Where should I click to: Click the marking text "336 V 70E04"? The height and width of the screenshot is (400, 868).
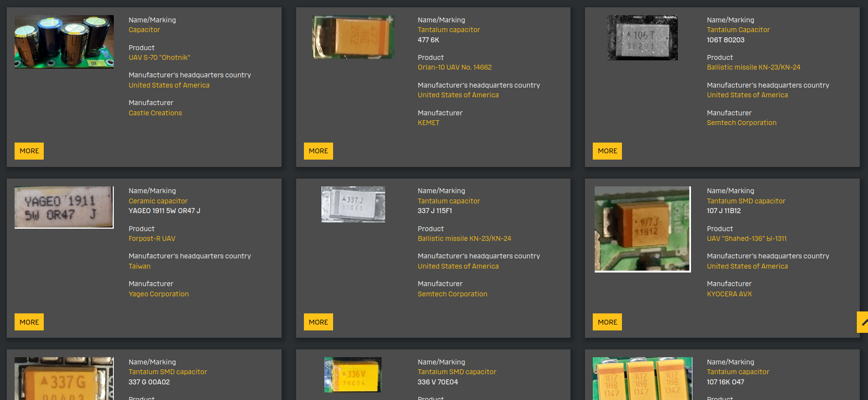(438, 382)
